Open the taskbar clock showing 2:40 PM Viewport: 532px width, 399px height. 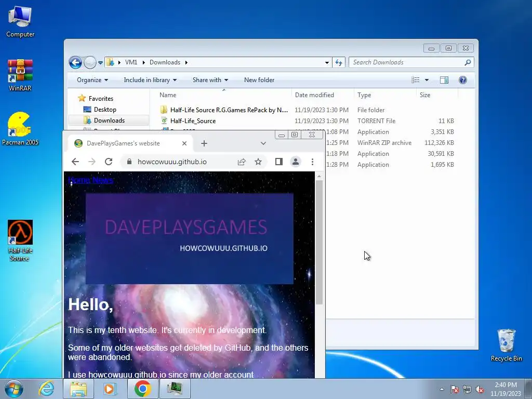506,389
